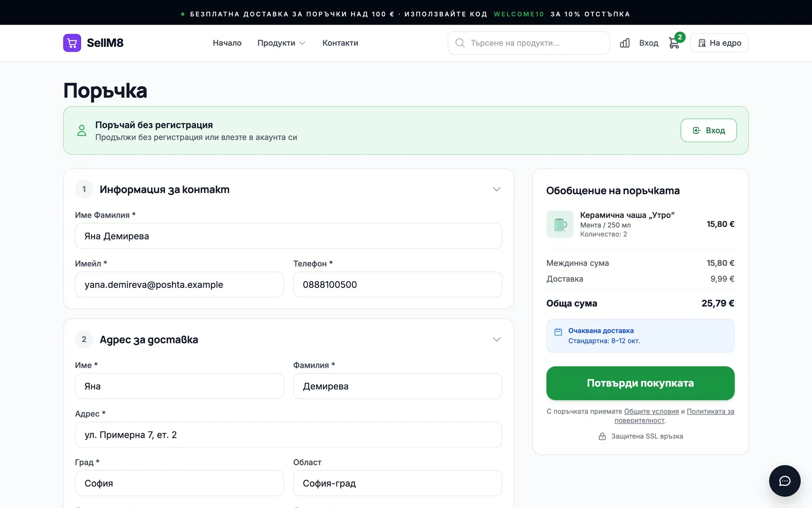The width and height of the screenshot is (812, 508).
Task: Click the Вход button in green banner
Action: [x=708, y=130]
